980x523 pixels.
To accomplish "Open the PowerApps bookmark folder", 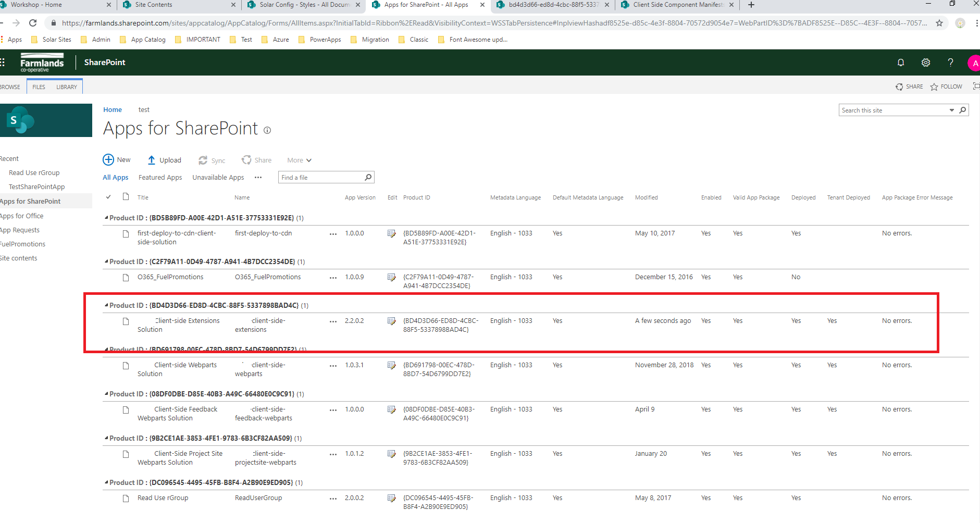I will tap(319, 40).
